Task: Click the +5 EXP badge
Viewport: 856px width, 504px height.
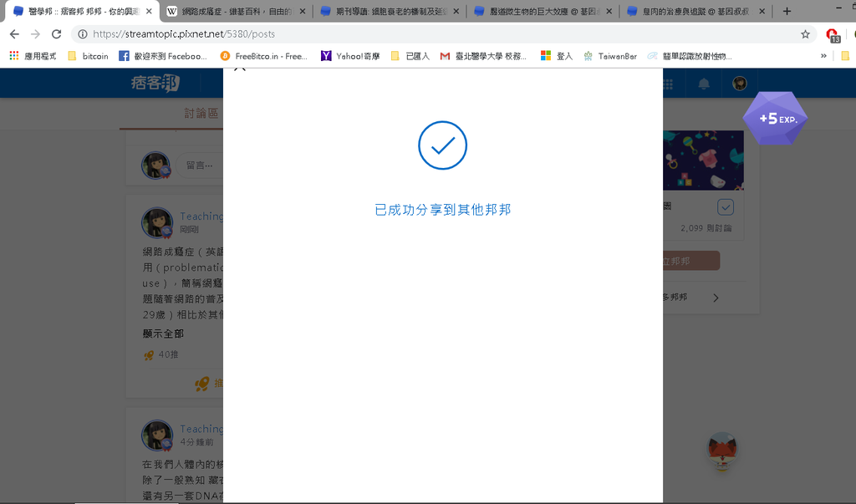Action: pyautogui.click(x=775, y=119)
